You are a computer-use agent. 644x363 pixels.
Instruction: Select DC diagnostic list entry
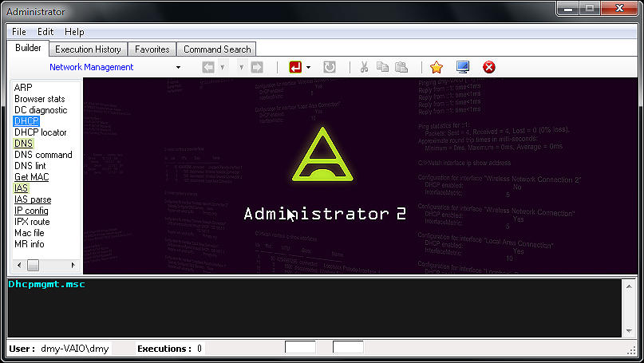[x=41, y=110]
